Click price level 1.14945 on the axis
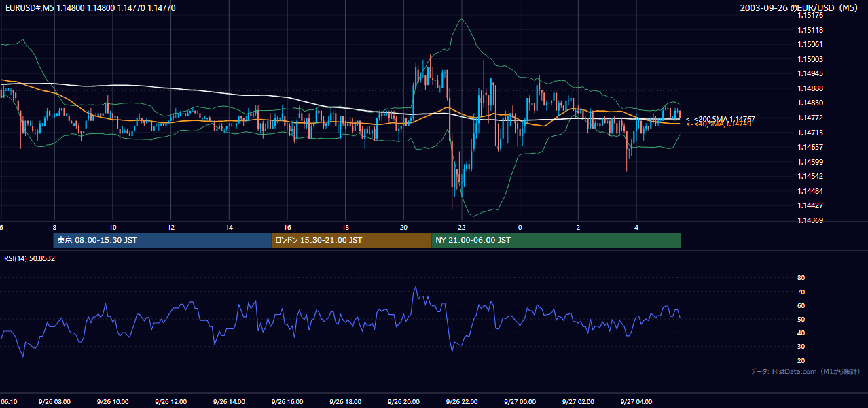868x408 pixels. pos(810,73)
